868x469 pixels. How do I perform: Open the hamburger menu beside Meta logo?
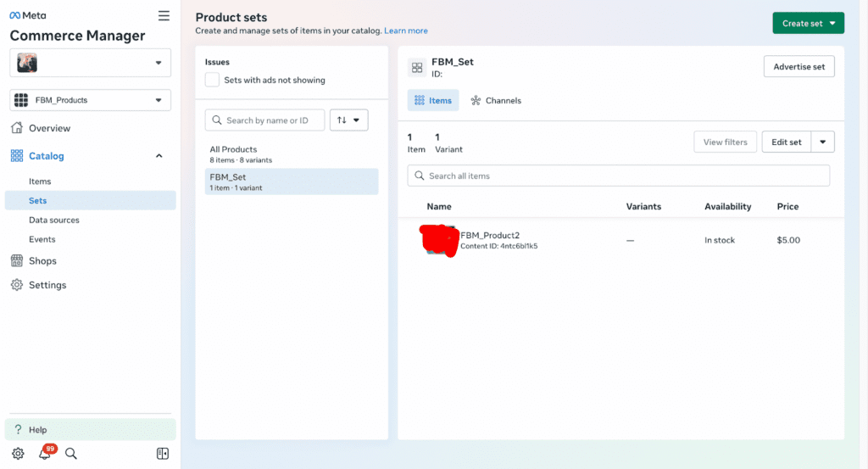pyautogui.click(x=164, y=15)
